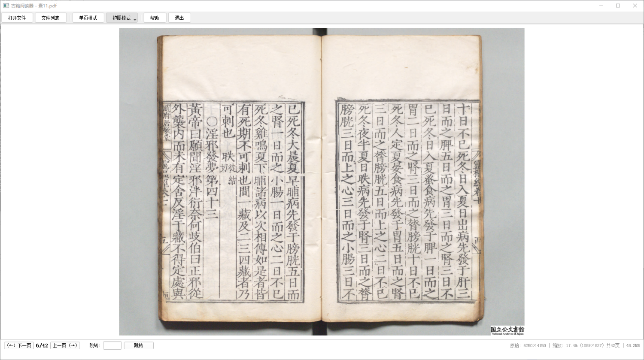
Task: Show the 文件列表 document list
Action: pos(50,18)
